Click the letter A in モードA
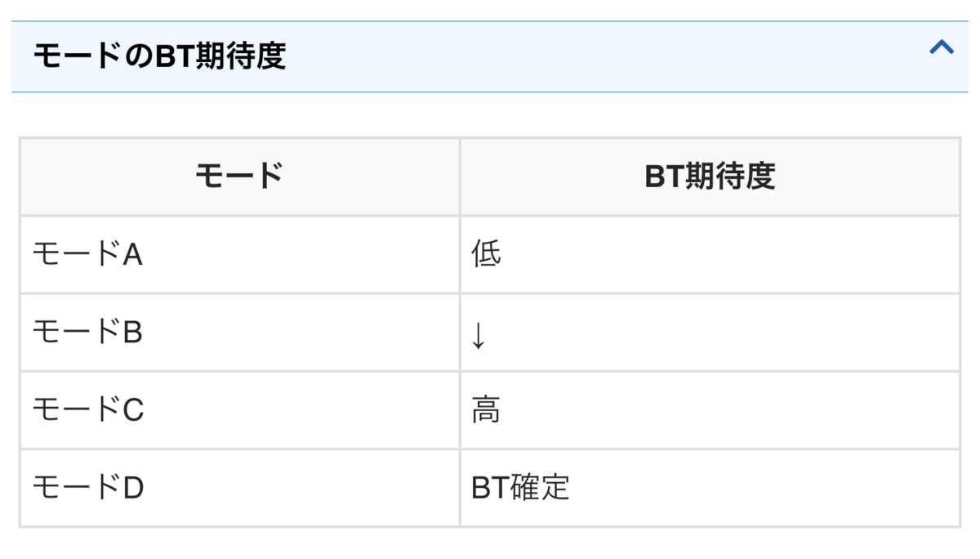 (132, 256)
